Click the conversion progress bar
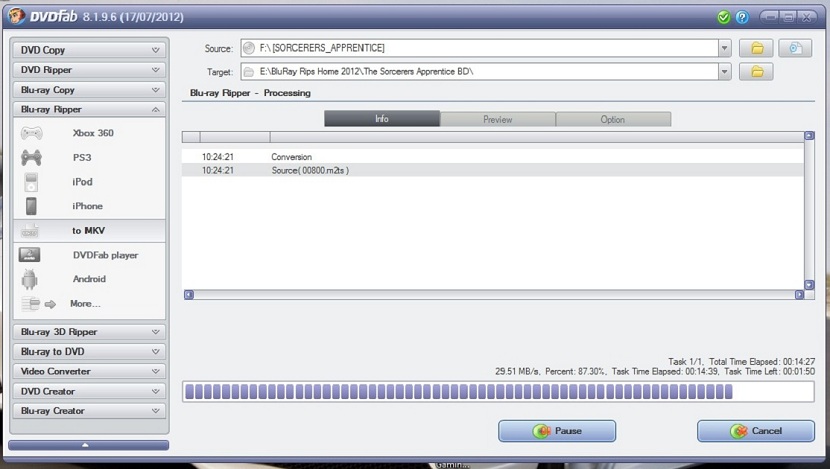The width and height of the screenshot is (830, 469). click(498, 392)
